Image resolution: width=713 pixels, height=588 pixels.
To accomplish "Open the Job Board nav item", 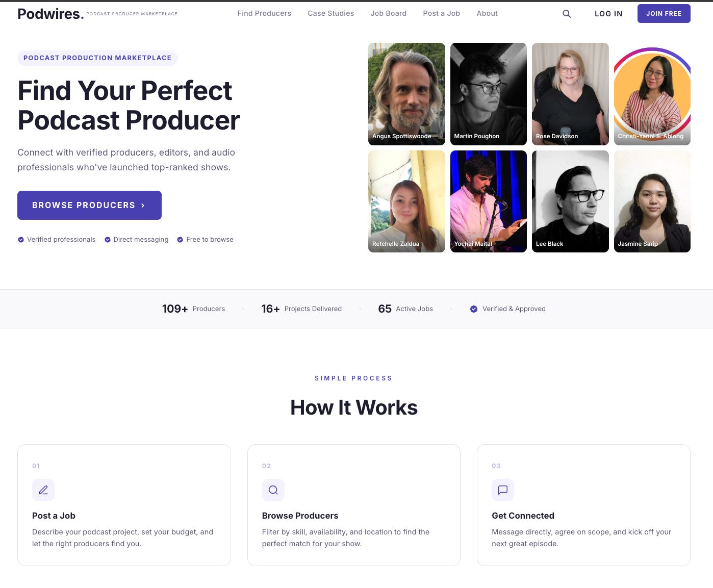I will [x=389, y=13].
